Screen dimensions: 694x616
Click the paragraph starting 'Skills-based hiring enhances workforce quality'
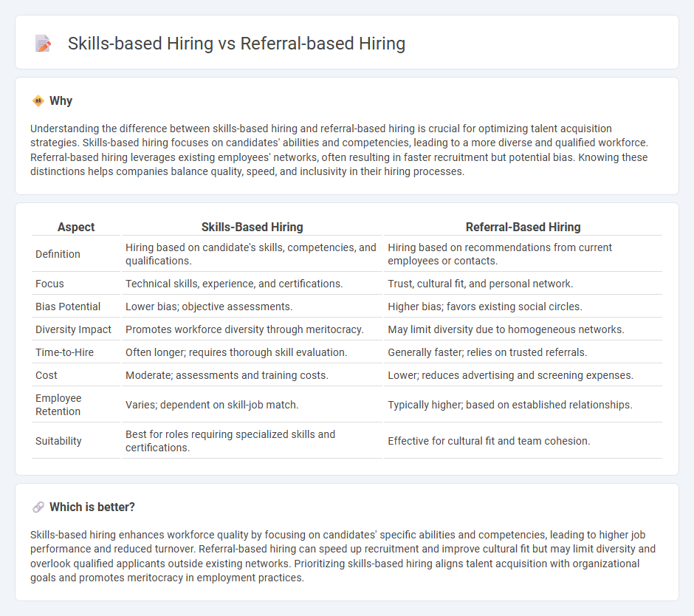(x=343, y=556)
